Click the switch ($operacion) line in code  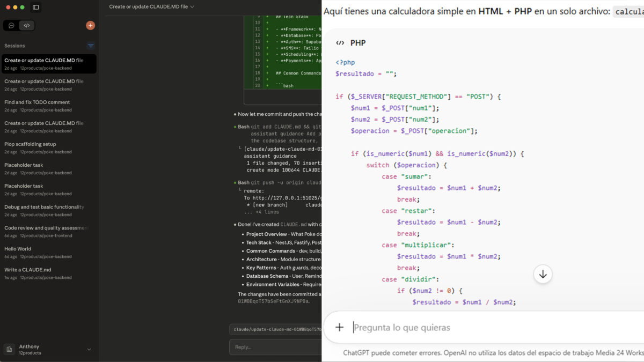pos(407,165)
